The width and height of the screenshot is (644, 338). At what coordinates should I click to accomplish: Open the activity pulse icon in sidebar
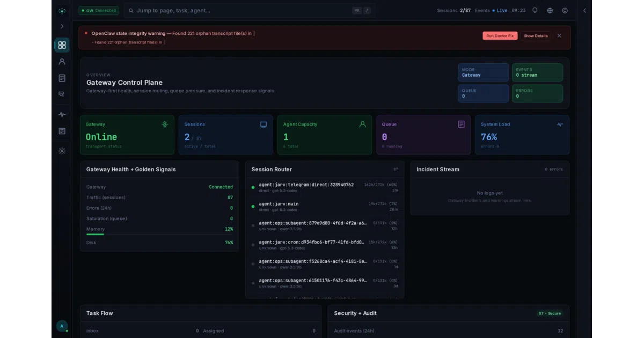click(62, 114)
